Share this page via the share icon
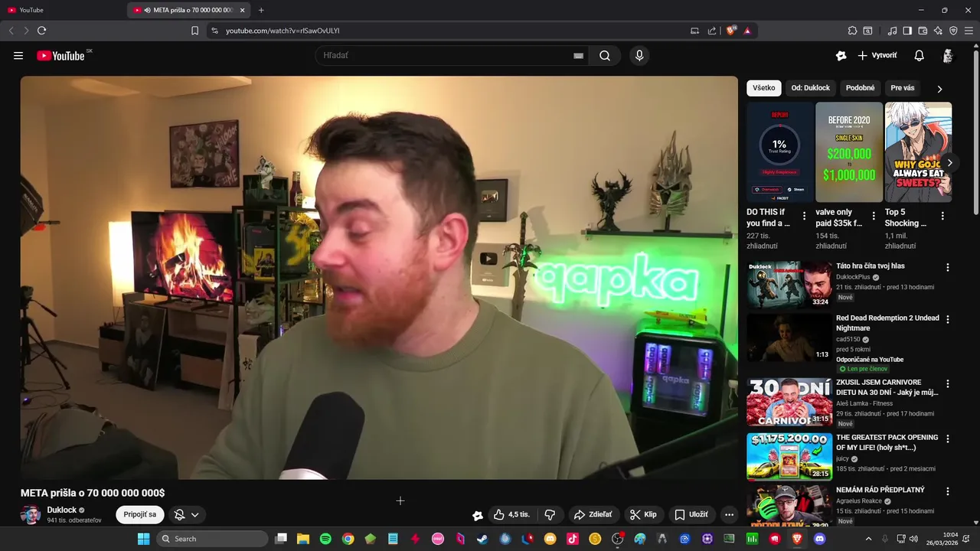 (x=712, y=31)
